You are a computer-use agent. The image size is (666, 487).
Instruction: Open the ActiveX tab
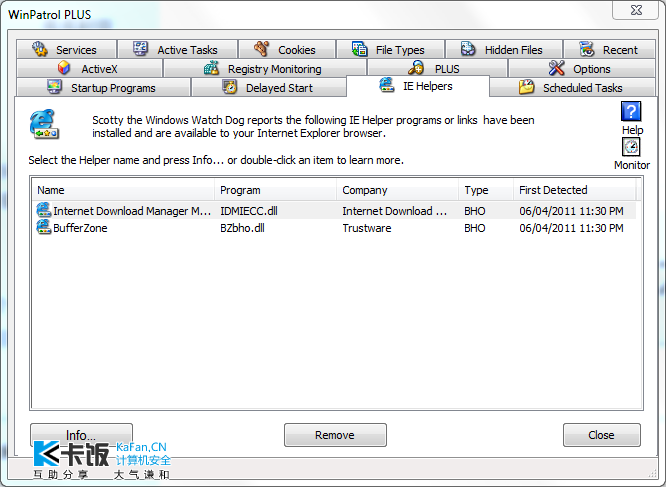click(x=90, y=68)
